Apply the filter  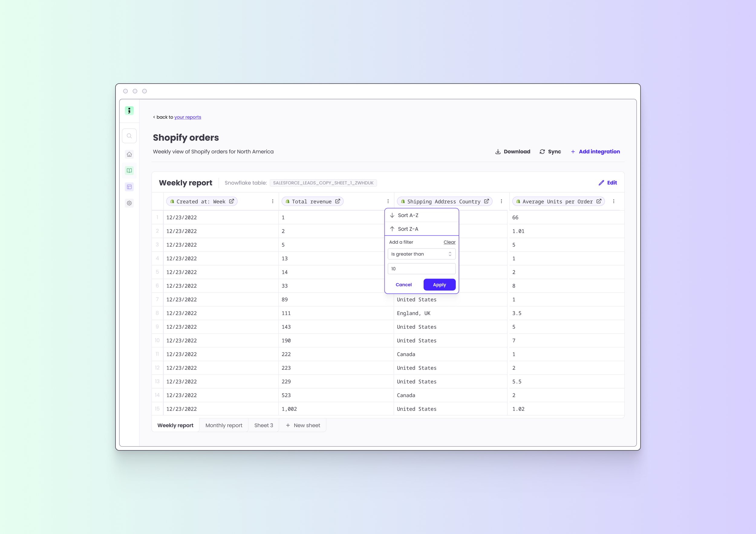pos(439,285)
